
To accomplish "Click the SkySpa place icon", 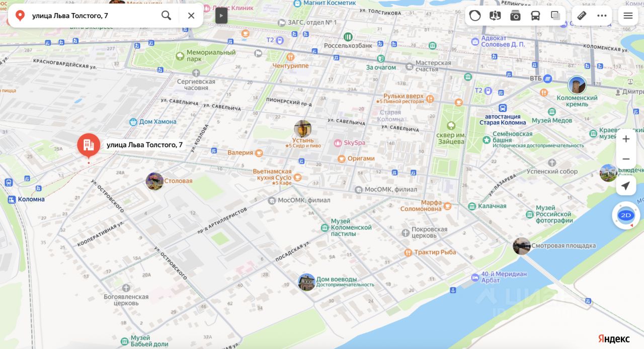I will pyautogui.click(x=338, y=143).
